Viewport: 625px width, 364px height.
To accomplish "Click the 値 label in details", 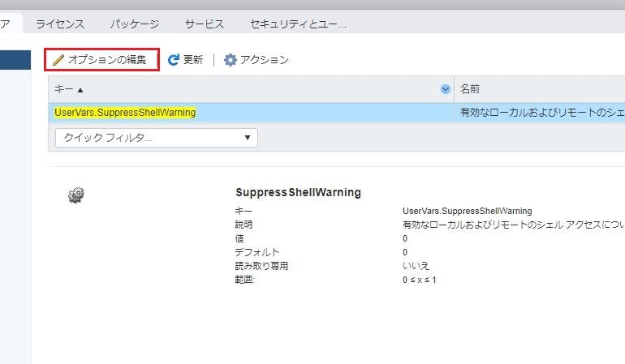I will tap(239, 238).
